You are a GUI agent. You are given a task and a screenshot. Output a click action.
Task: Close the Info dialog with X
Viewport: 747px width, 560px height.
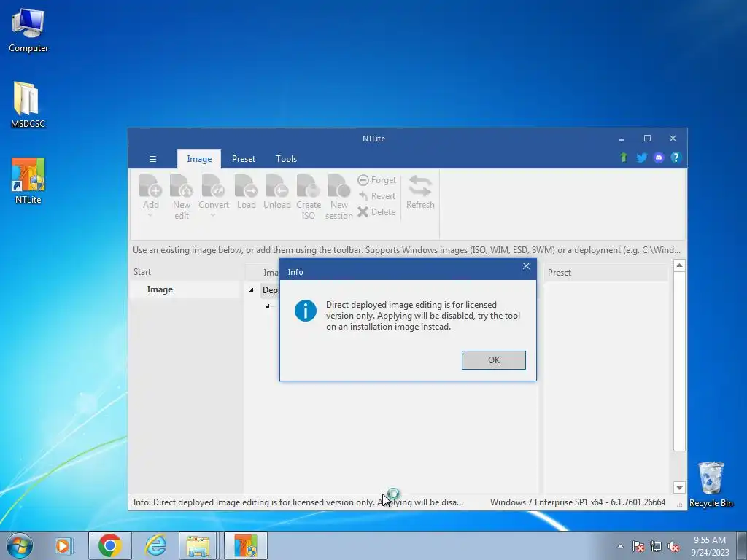pos(526,266)
